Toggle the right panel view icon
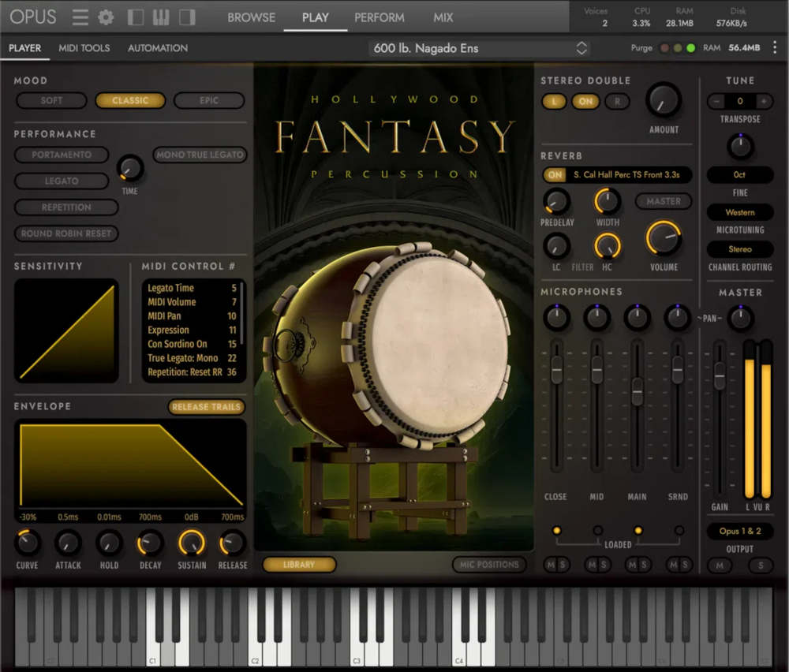This screenshot has width=789, height=672. point(187,17)
